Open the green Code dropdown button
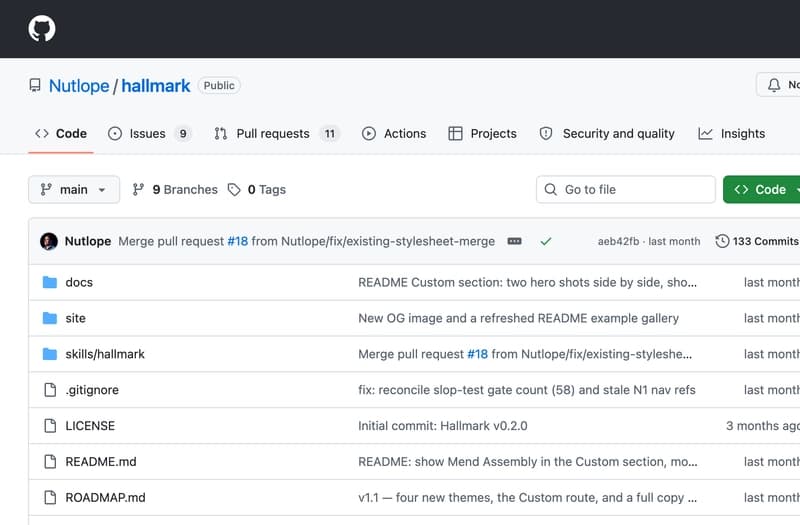 pos(762,190)
